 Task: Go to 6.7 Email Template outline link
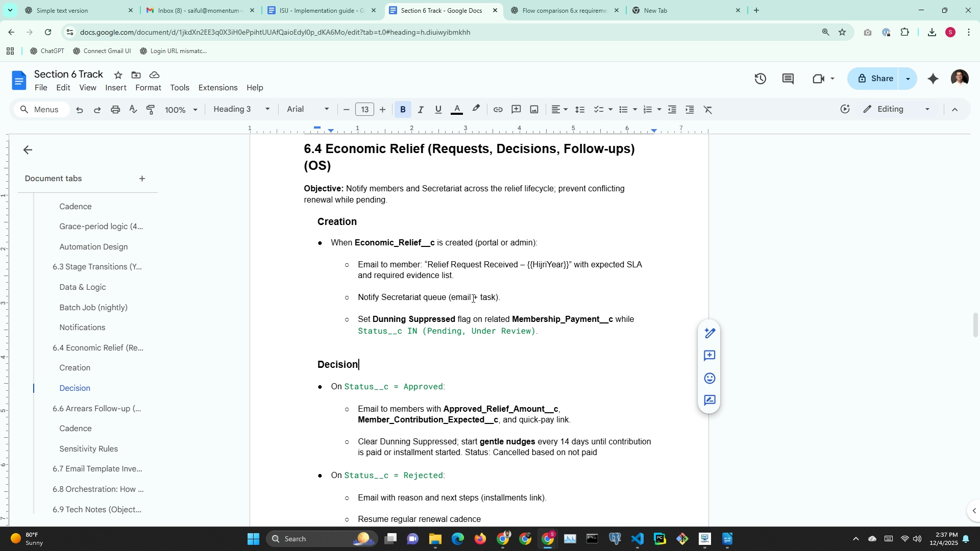tap(97, 469)
